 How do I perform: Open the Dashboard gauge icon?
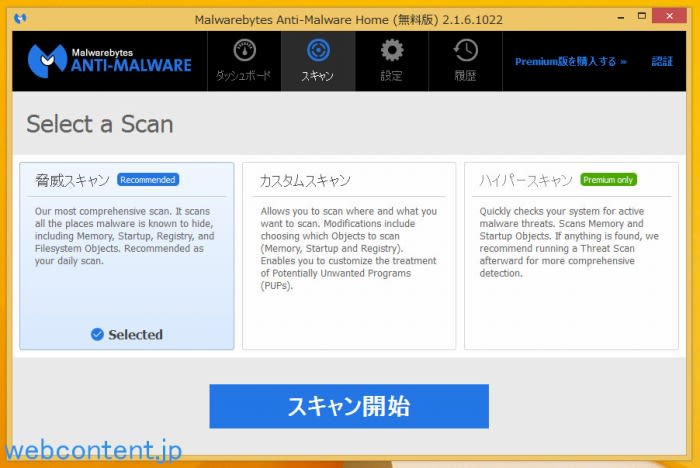[244, 50]
